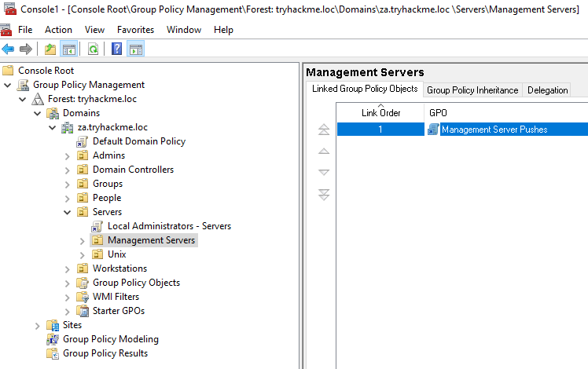This screenshot has height=369, width=588.
Task: Click the Back arrow toolbar icon
Action: [9, 49]
